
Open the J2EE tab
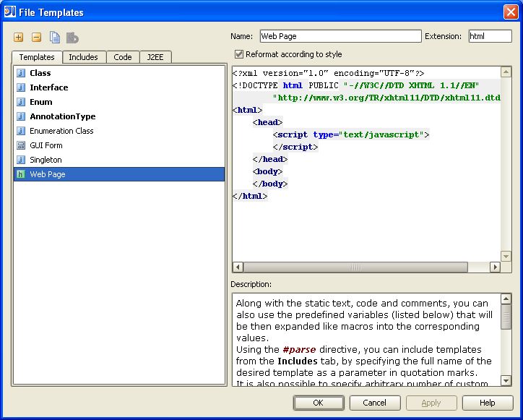coord(155,57)
